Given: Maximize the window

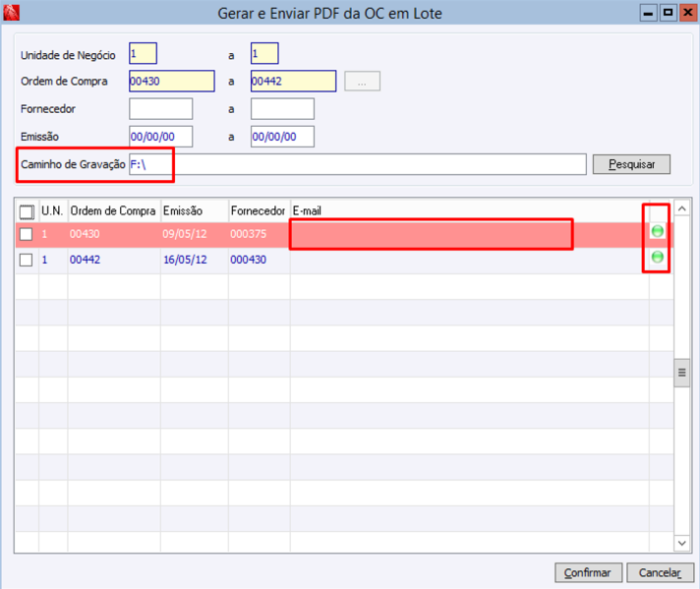Looking at the screenshot, I should pyautogui.click(x=668, y=13).
